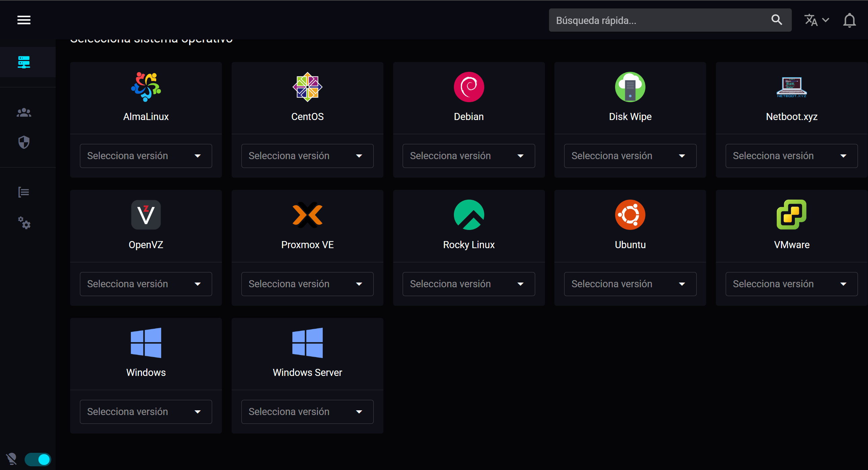Click the Windows logo
This screenshot has height=470, width=868.
146,343
